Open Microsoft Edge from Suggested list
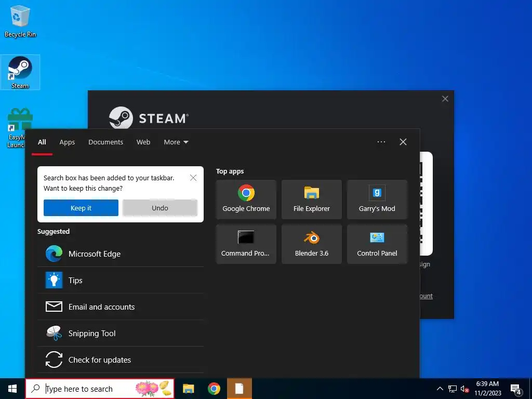 [x=121, y=254]
